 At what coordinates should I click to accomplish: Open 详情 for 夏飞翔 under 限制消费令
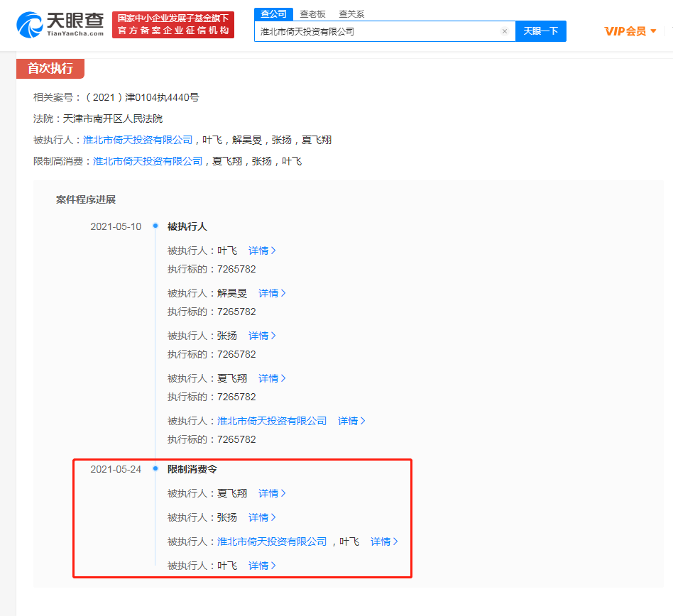click(x=271, y=493)
